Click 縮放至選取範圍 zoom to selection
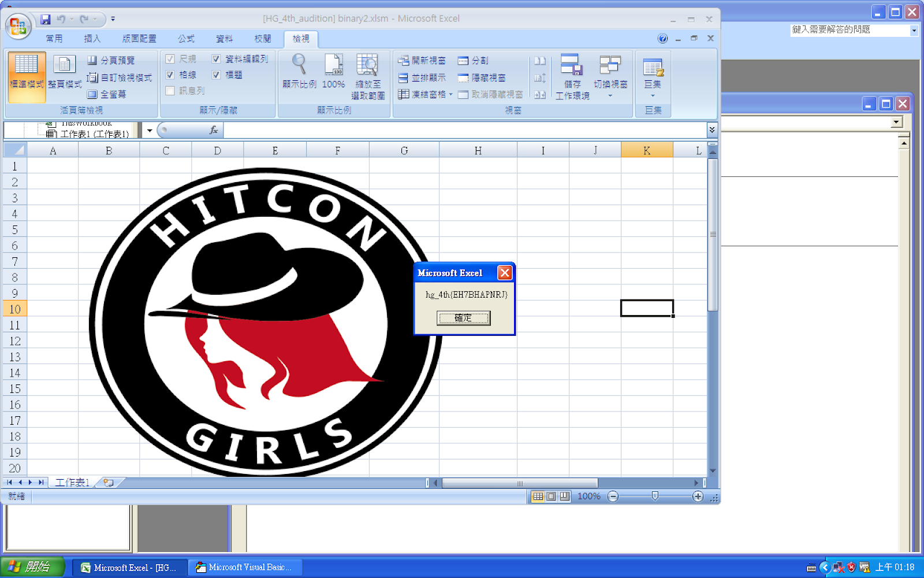 pyautogui.click(x=368, y=77)
